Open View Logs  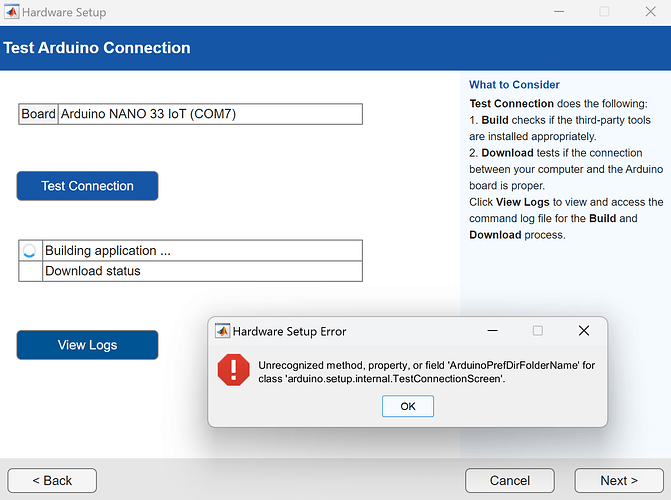[x=87, y=345]
